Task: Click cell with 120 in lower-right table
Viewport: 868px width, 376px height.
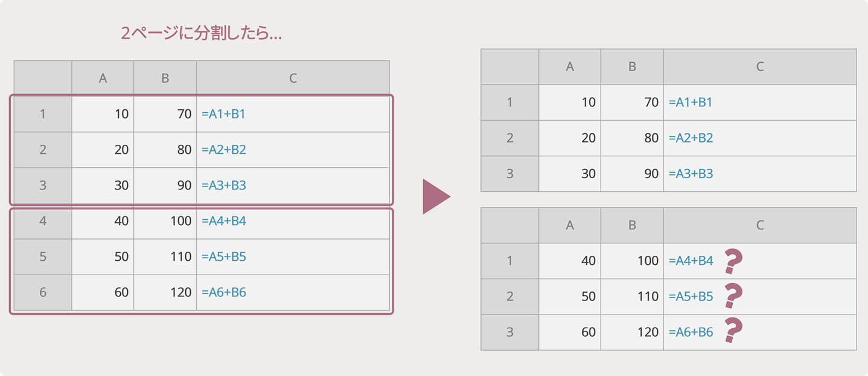Action: pyautogui.click(x=632, y=332)
